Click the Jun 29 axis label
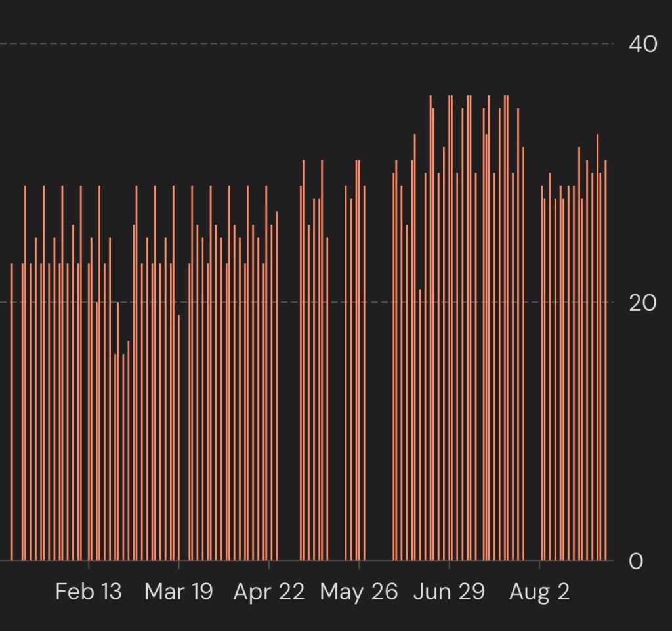Viewport: 672px width, 631px height. click(449, 592)
